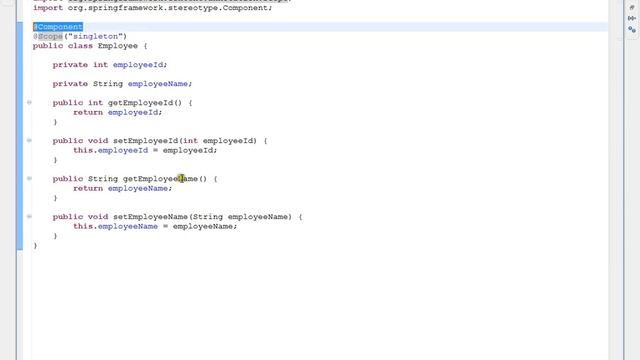
Task: Click the getEmployeeName method name
Action: coord(160,179)
